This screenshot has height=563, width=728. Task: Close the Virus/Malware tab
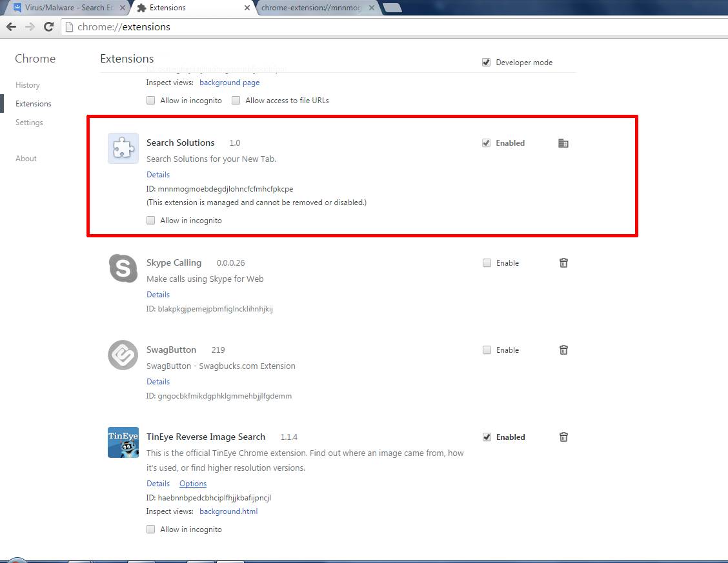(123, 8)
